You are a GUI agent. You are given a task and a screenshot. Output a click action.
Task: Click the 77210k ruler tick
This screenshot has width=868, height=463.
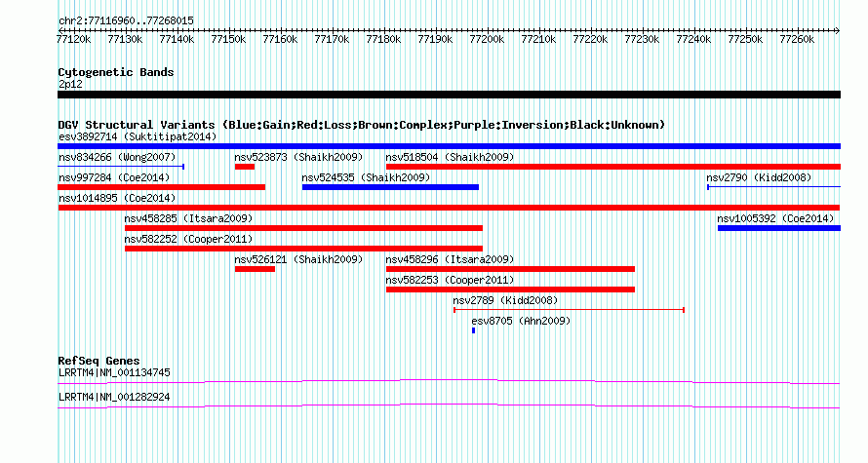tap(538, 39)
